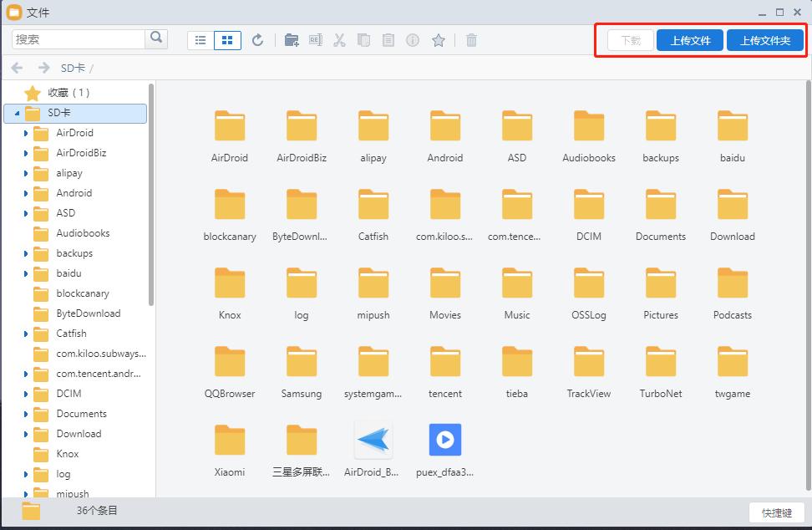Create a new folder via toolbar icon

(x=292, y=40)
